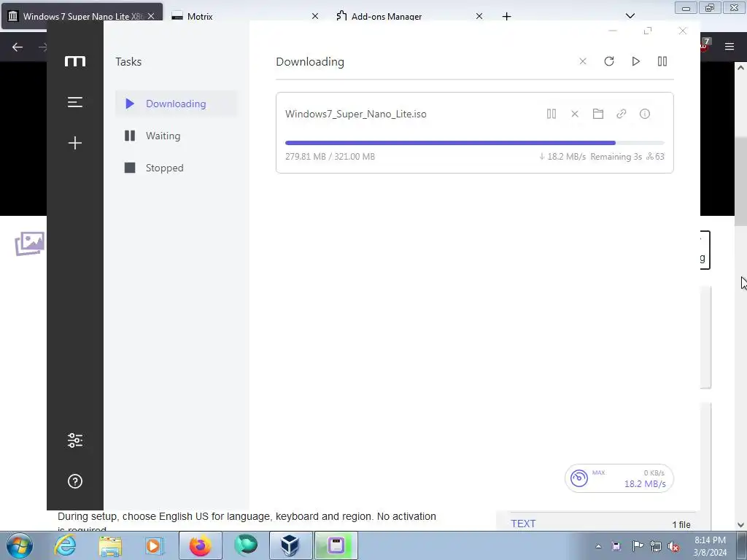Open the Action Center flag icon
The image size is (747, 560).
637,546
